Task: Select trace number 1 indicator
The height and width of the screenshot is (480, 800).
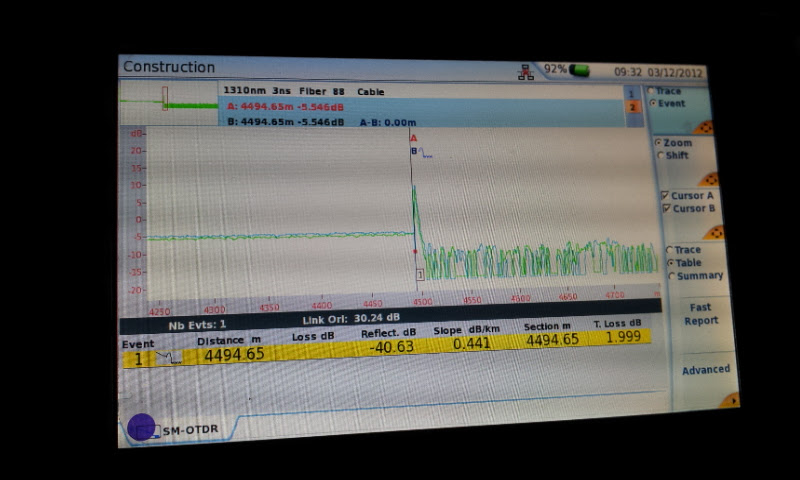Action: [630, 93]
